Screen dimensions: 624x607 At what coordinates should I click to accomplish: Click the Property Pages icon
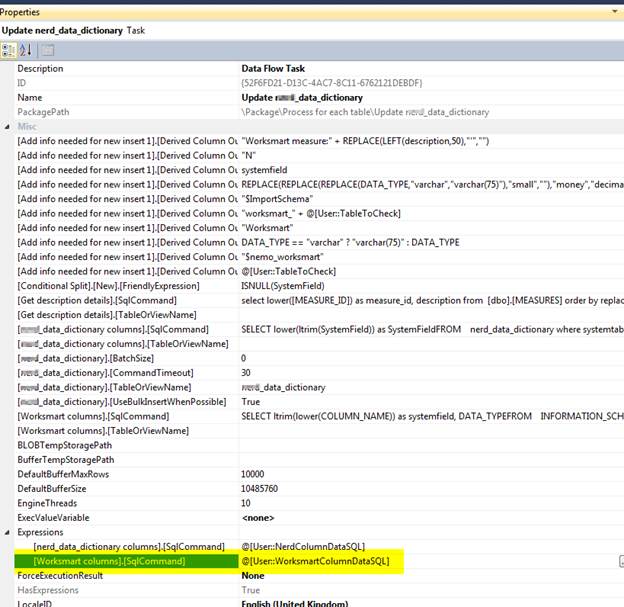(47, 50)
